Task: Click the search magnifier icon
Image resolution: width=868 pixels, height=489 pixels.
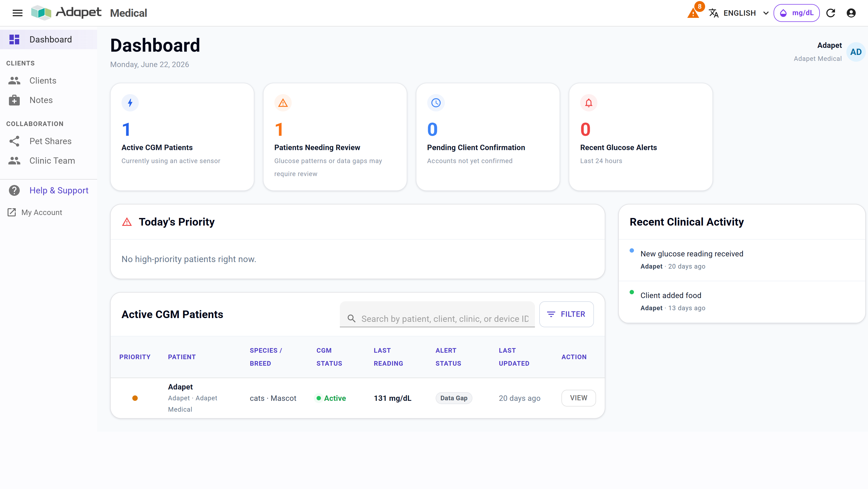Action: (x=351, y=319)
